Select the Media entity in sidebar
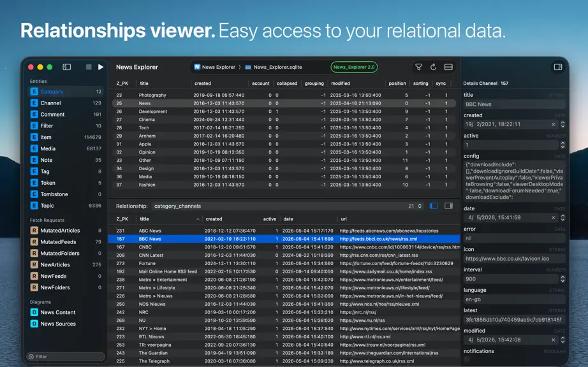The height and width of the screenshot is (367, 588). (x=66, y=148)
